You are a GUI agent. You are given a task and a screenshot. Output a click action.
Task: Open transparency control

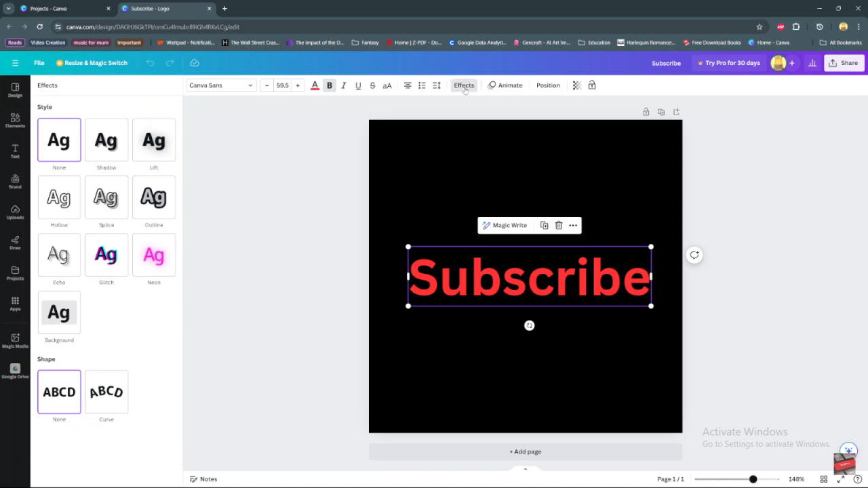(577, 85)
